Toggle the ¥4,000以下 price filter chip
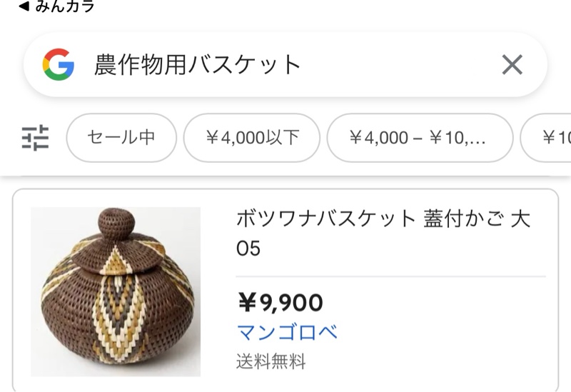Viewport: 571px width, 392px height. (252, 138)
